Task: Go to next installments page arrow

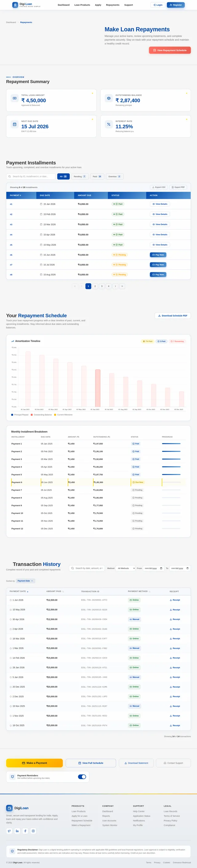Action: (115, 286)
